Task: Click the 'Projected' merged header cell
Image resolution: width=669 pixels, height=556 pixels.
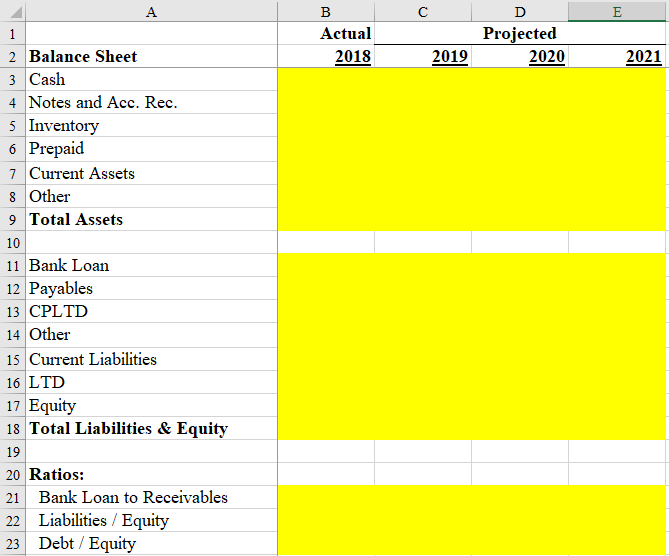Action: [520, 33]
